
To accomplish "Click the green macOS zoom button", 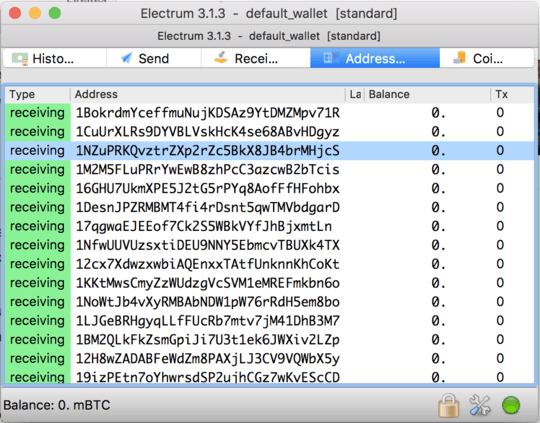I will 55,13.
